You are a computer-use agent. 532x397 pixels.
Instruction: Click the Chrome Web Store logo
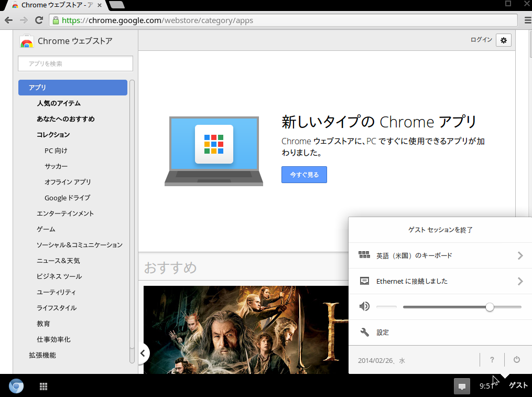(x=26, y=41)
